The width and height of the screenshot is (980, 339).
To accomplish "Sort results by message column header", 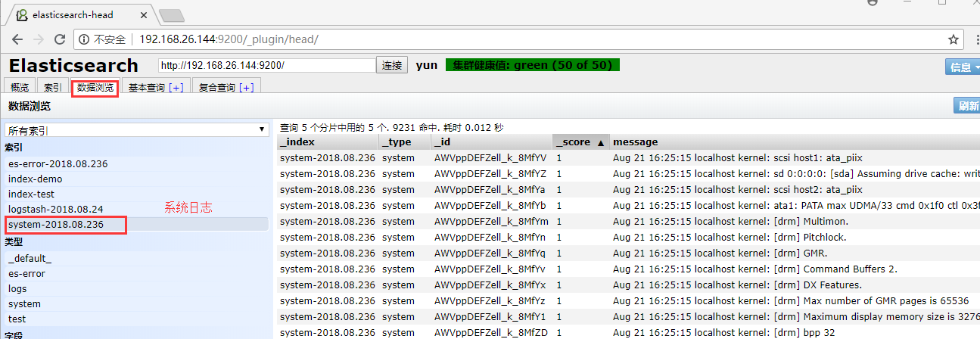I will pos(795,142).
